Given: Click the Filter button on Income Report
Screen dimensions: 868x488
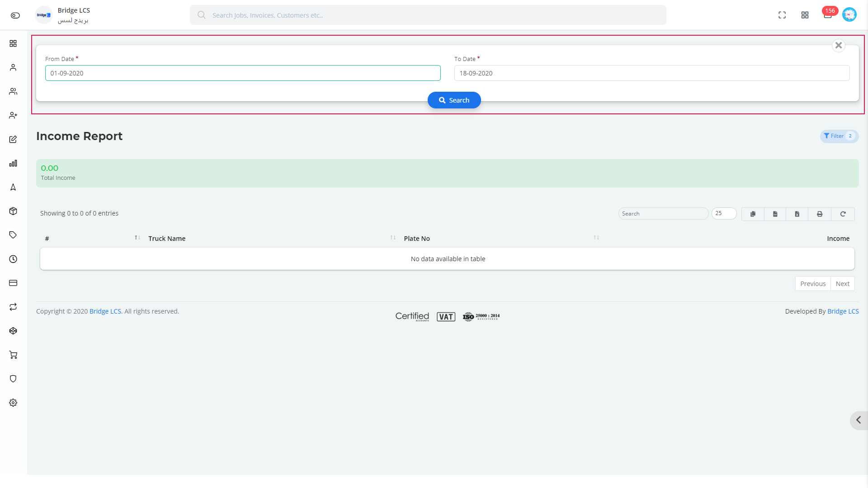Looking at the screenshot, I should point(838,136).
